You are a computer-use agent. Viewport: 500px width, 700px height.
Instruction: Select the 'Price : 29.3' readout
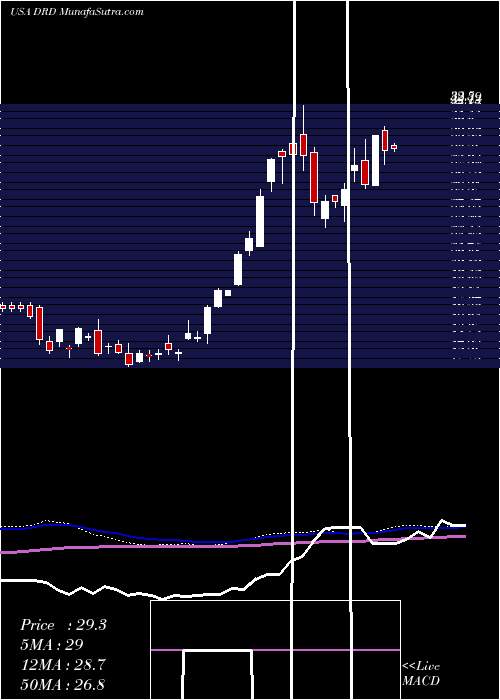(63, 625)
